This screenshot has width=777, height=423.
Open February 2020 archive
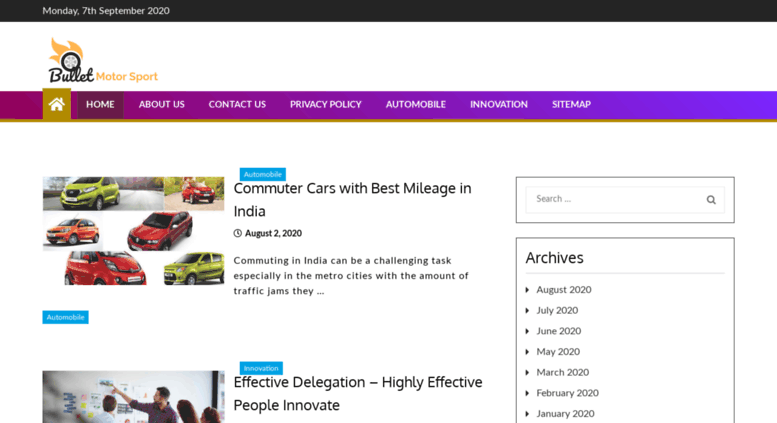(x=567, y=393)
